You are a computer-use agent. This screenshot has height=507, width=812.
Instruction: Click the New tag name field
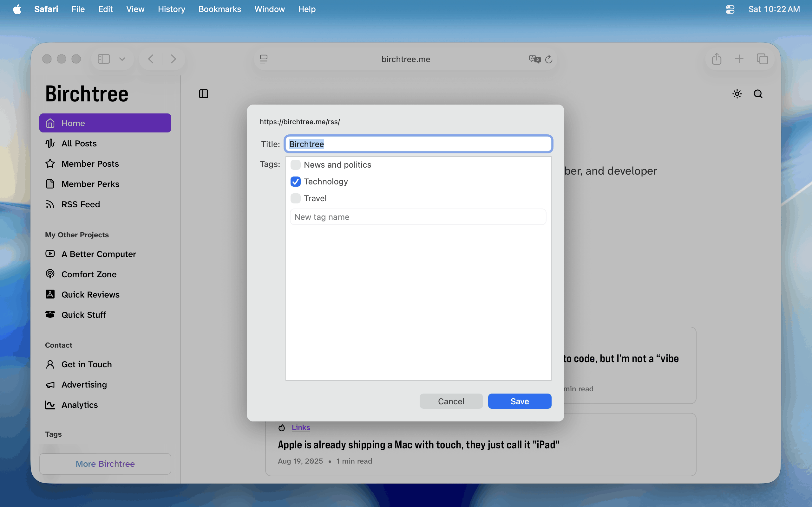tap(418, 217)
